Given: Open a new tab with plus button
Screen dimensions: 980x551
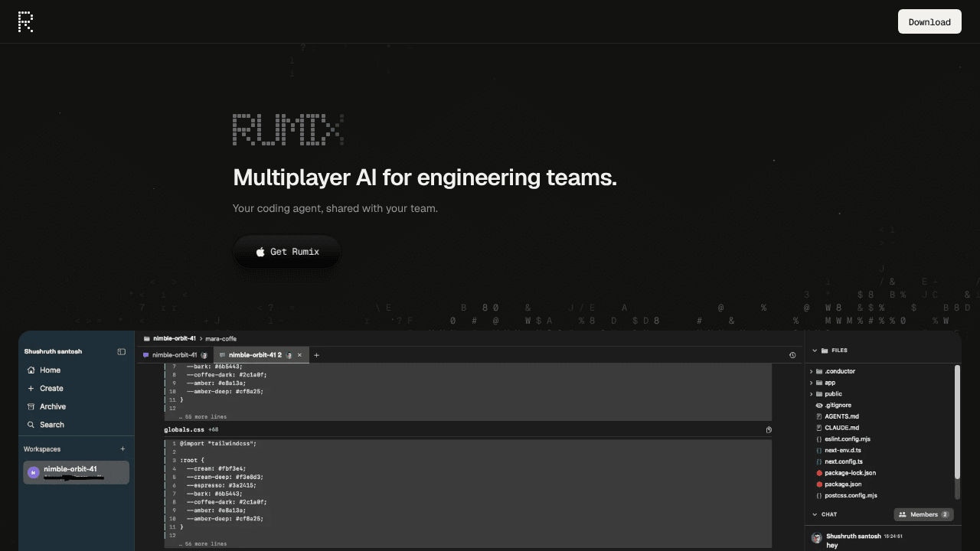Looking at the screenshot, I should tap(316, 355).
